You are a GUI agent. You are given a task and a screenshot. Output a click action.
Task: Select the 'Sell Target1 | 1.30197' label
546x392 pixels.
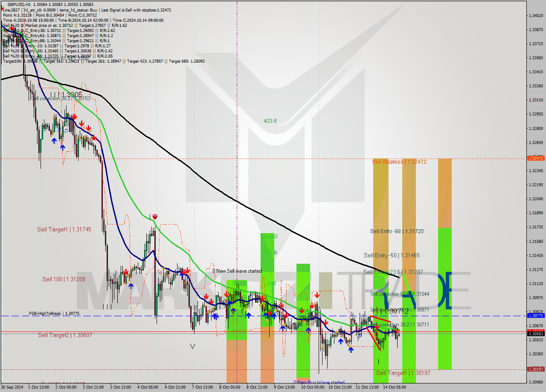pos(403,373)
